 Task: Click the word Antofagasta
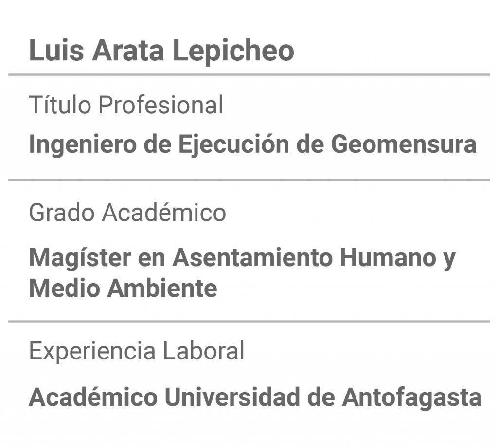click(x=412, y=397)
